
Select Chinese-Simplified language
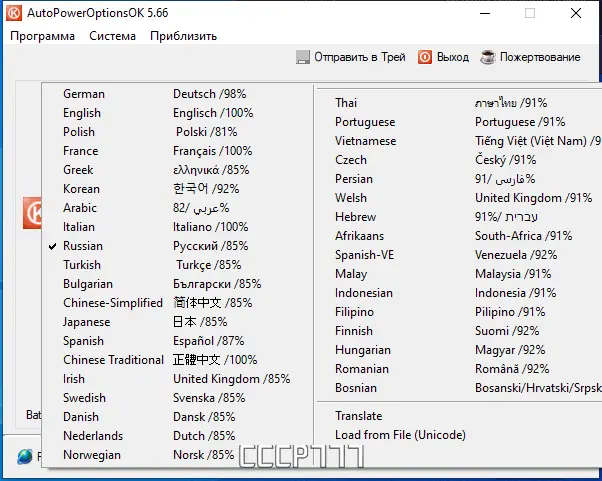point(177,303)
